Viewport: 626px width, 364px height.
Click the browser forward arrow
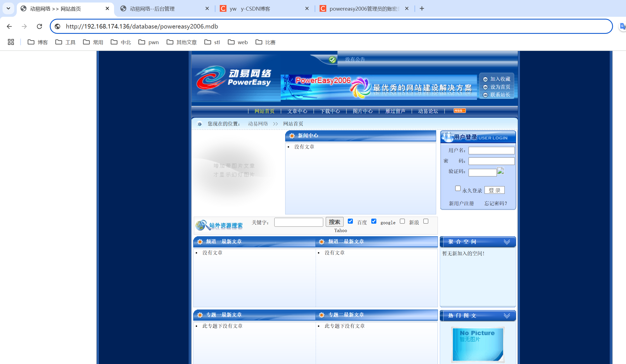tap(24, 26)
